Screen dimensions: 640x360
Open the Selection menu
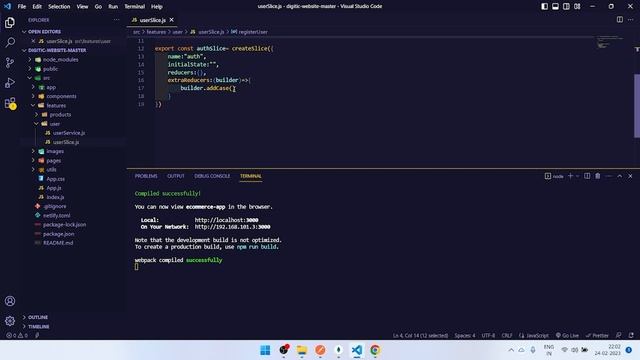coord(59,7)
